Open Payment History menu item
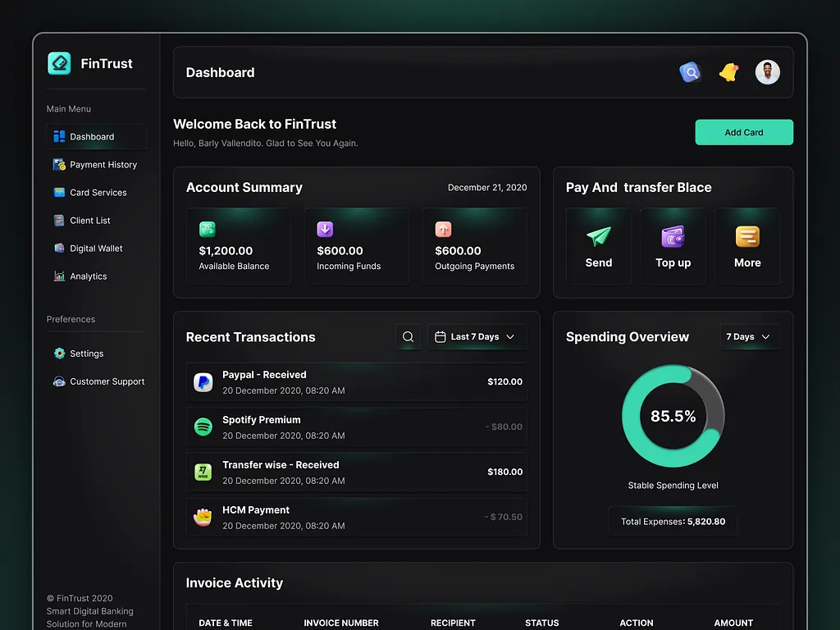This screenshot has width=840, height=630. (x=97, y=164)
